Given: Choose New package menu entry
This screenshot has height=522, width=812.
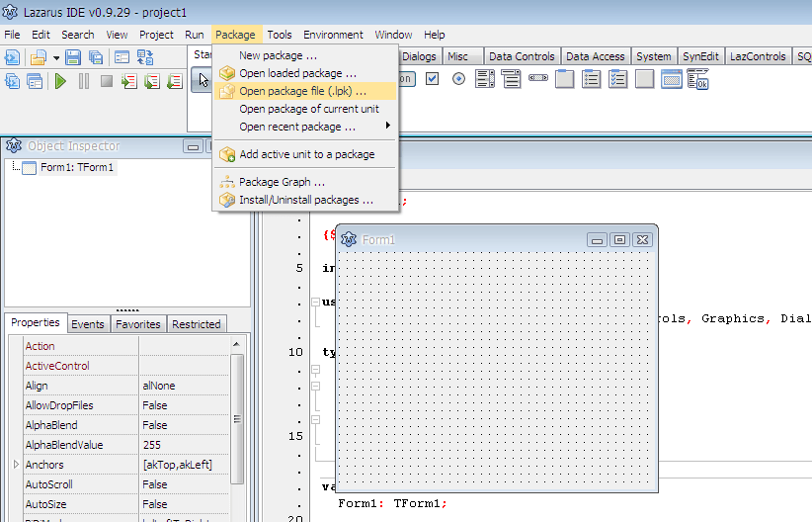Looking at the screenshot, I should 305,55.
